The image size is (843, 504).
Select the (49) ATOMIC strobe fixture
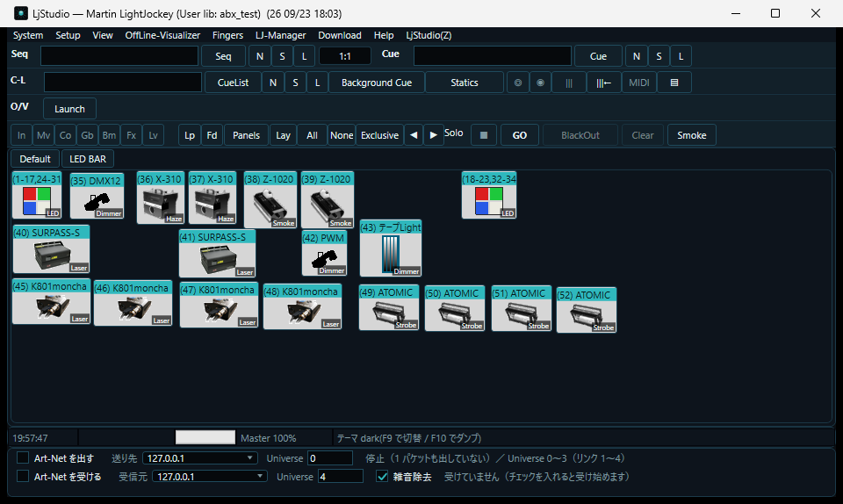(x=389, y=307)
